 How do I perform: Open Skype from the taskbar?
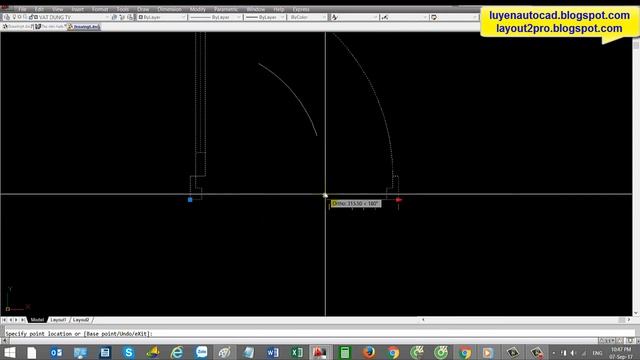point(129,352)
